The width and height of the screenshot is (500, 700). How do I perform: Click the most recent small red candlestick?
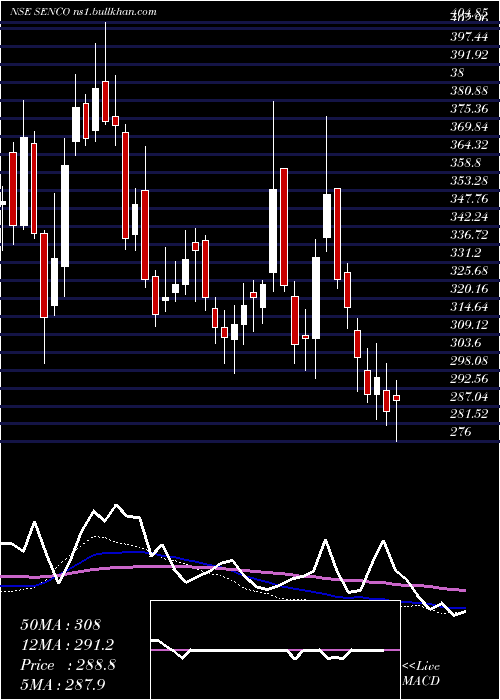[396, 398]
